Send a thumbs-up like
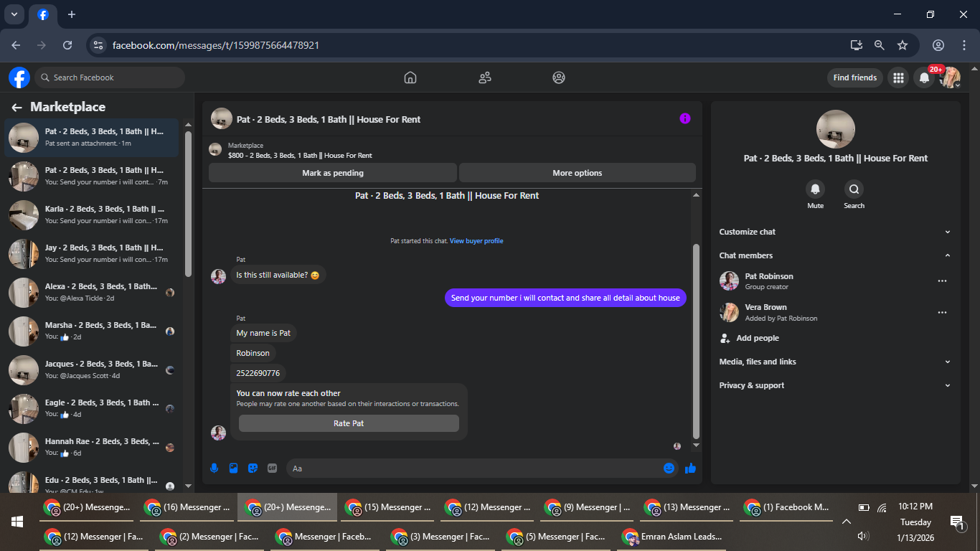980x551 pixels. [690, 468]
